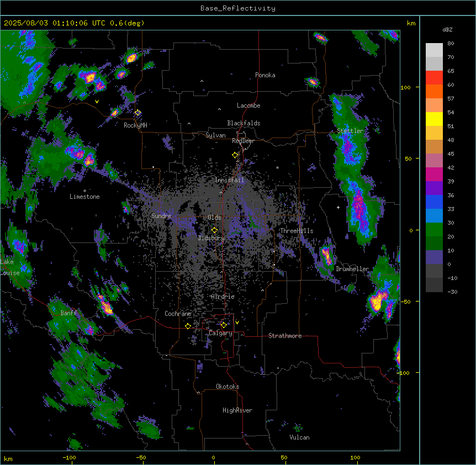Click the Base_Reflectivity title
This screenshot has width=476, height=465.
[238, 8]
